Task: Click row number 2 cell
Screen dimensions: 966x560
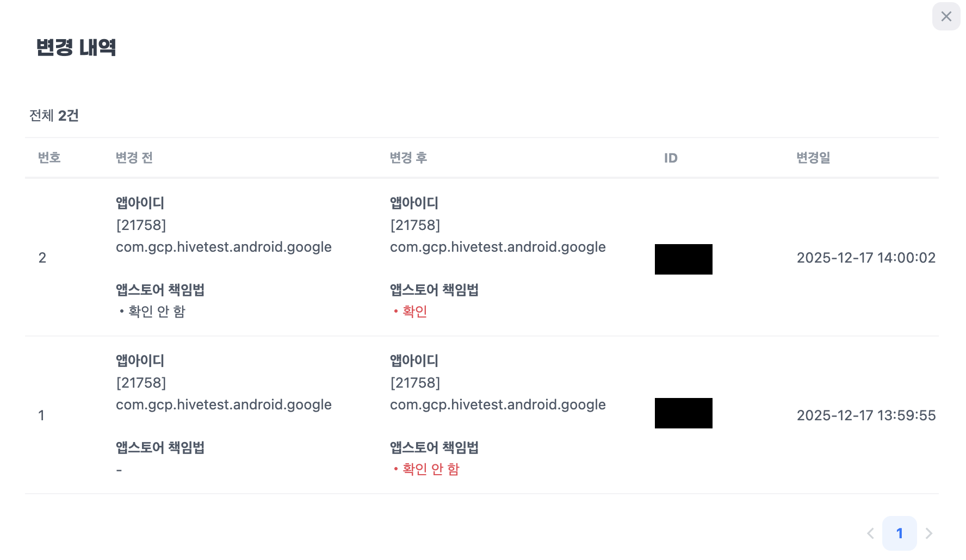Action: [x=42, y=258]
